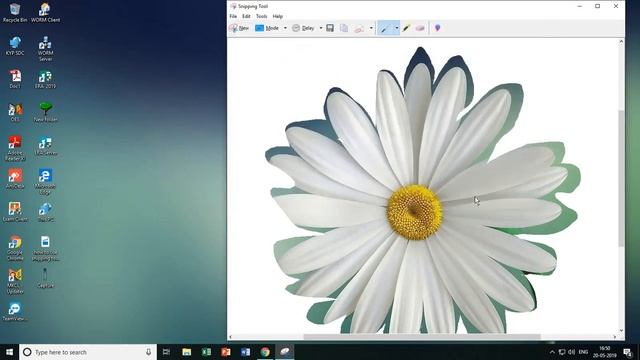Click the yellow center of the daisy snip
Viewport: 640px width, 360px height.
pos(414,212)
